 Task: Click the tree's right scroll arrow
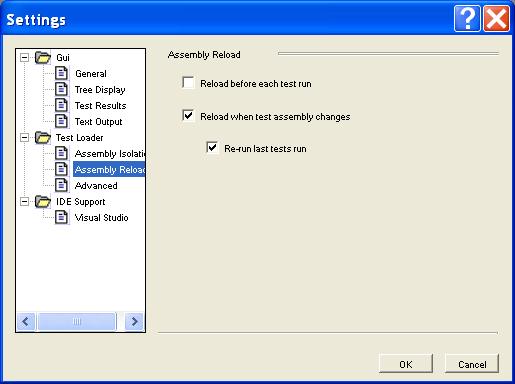pos(134,321)
